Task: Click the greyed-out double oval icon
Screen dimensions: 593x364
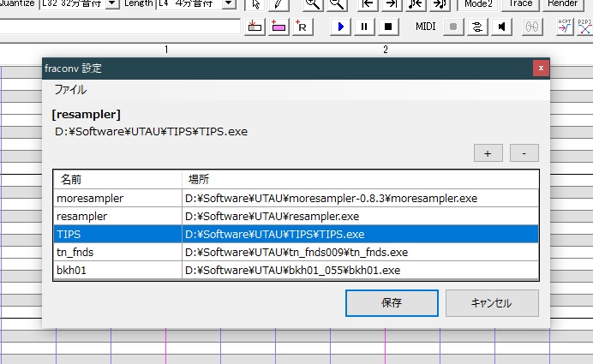Action: point(532,27)
